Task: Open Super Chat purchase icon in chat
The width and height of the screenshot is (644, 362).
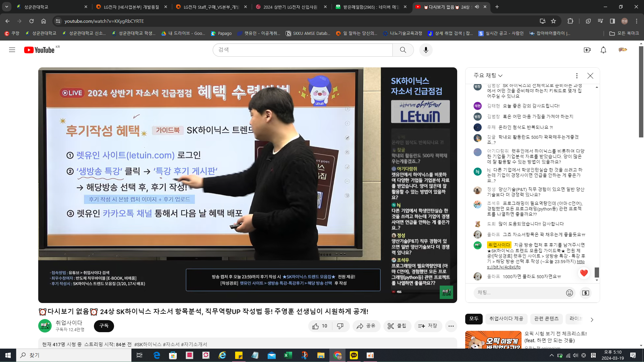Action: (585, 293)
